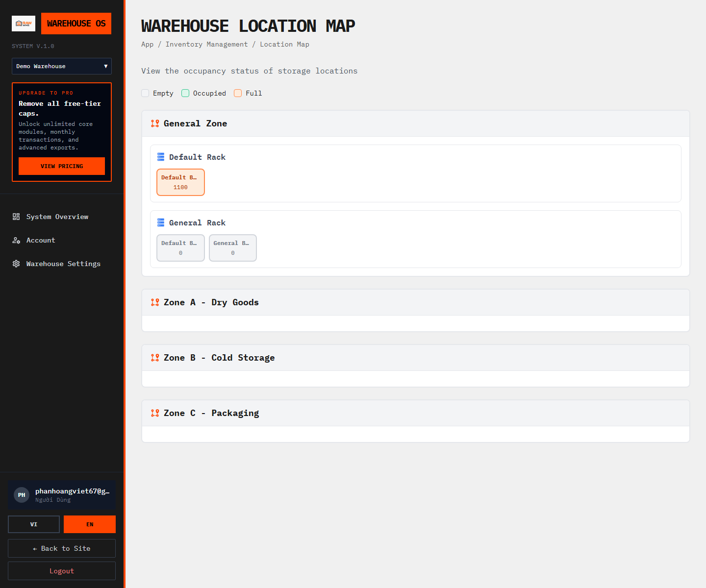Go to App breadcrumb
This screenshot has width=706, height=588.
click(148, 44)
